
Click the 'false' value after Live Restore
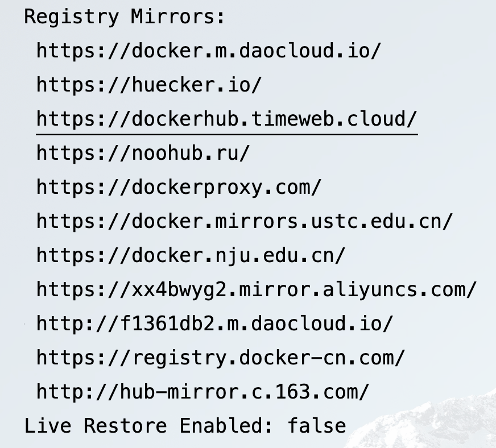pyautogui.click(x=317, y=426)
